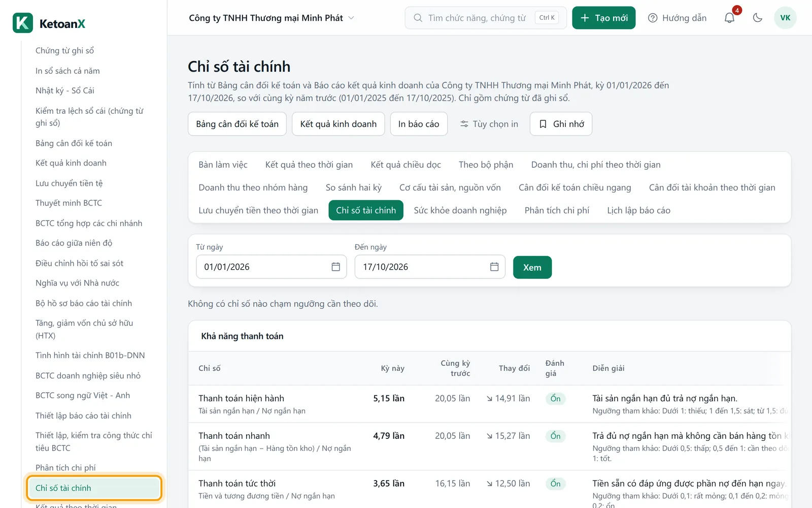Switch to Kết quả theo thời gian tab
The image size is (812, 508).
point(309,165)
